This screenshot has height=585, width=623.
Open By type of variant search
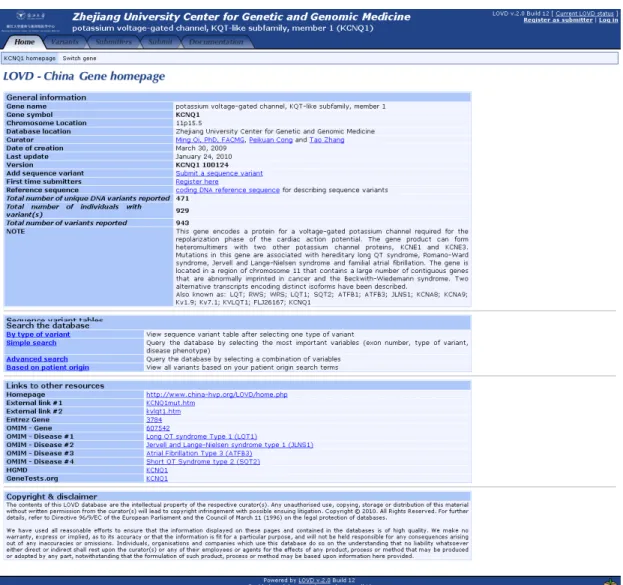click(38, 335)
